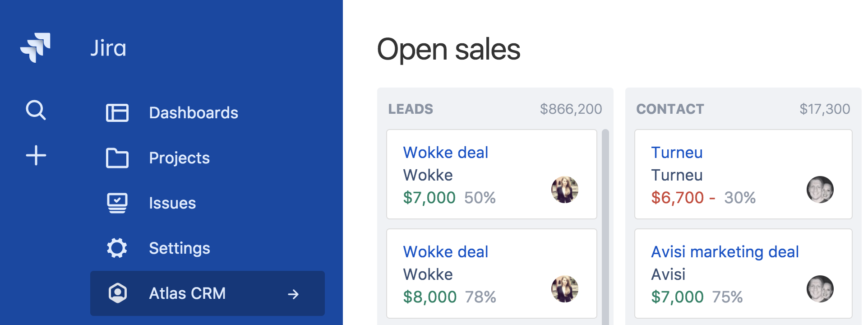Click the Jira logo icon
Viewport: 868px width, 325px height.
(35, 47)
